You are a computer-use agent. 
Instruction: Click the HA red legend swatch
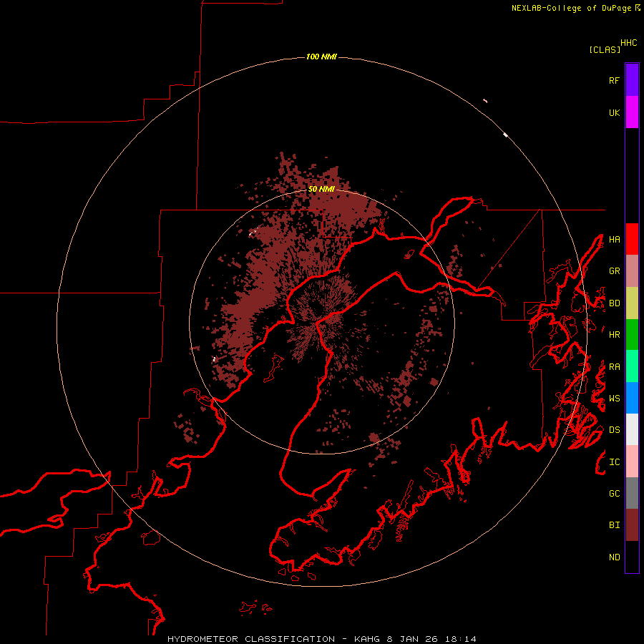point(632,239)
